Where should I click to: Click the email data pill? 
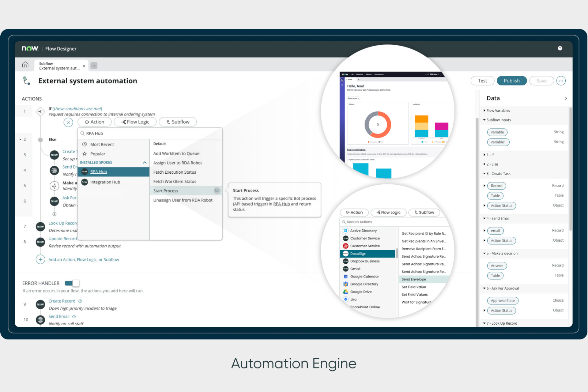pyautogui.click(x=495, y=231)
